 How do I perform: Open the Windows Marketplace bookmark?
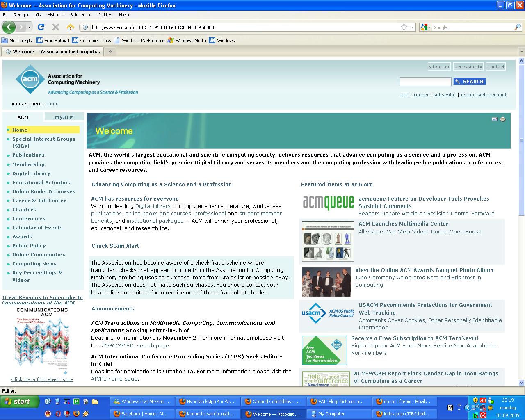coord(139,41)
